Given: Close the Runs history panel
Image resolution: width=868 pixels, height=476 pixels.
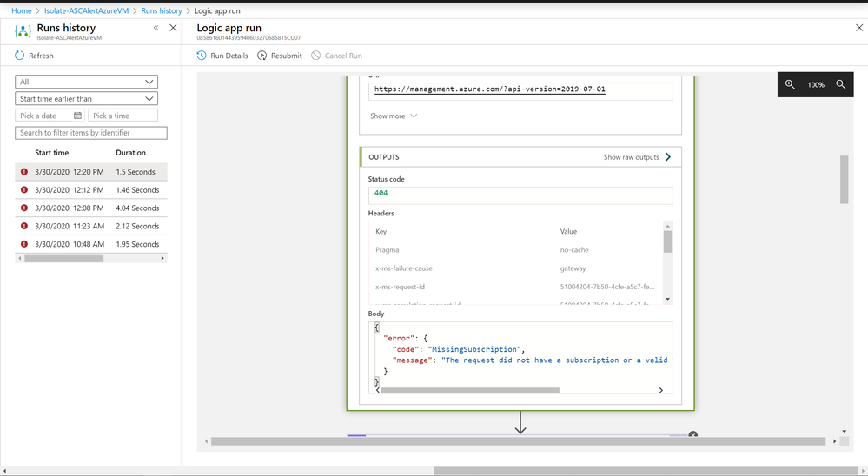Looking at the screenshot, I should tap(173, 28).
